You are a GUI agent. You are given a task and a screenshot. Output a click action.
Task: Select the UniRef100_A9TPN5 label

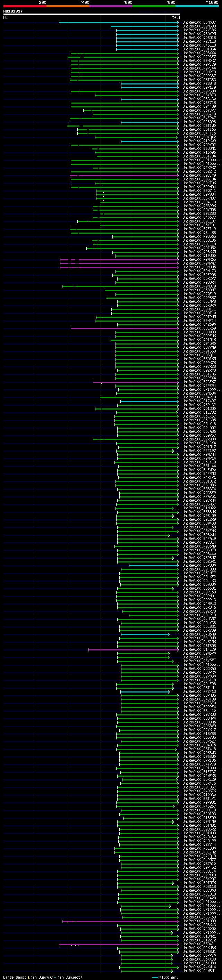[199, 317]
